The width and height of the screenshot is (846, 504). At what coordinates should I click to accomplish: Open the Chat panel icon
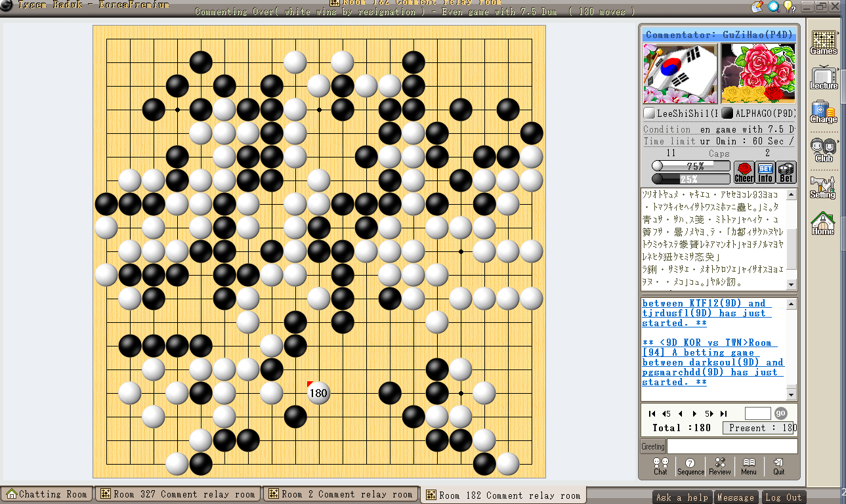(660, 466)
